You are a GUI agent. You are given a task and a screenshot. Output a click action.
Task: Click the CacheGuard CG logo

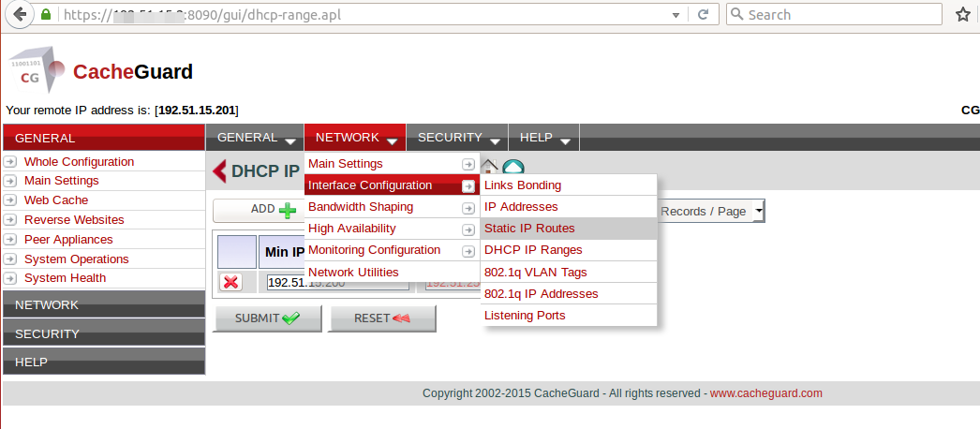37,68
